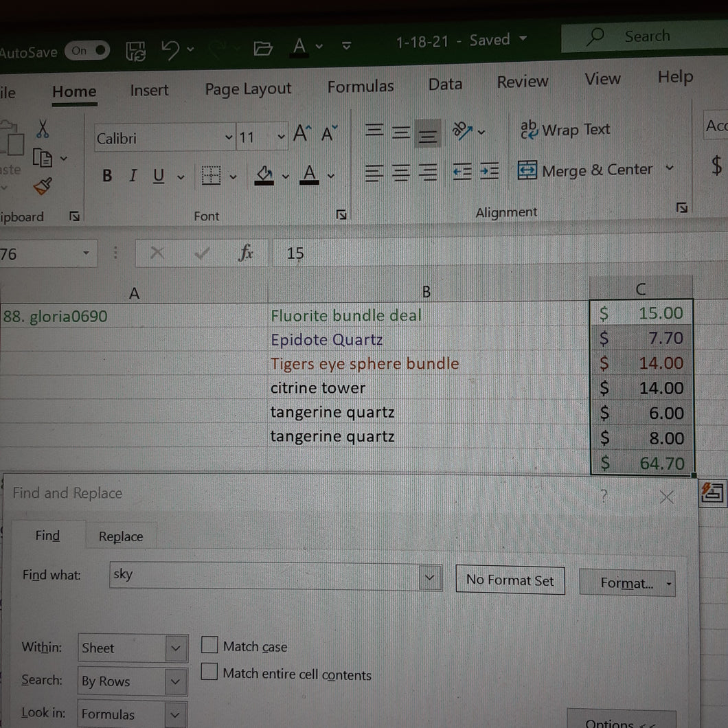Cut selection with the scissors icon
This screenshot has height=728, width=728.
click(43, 129)
